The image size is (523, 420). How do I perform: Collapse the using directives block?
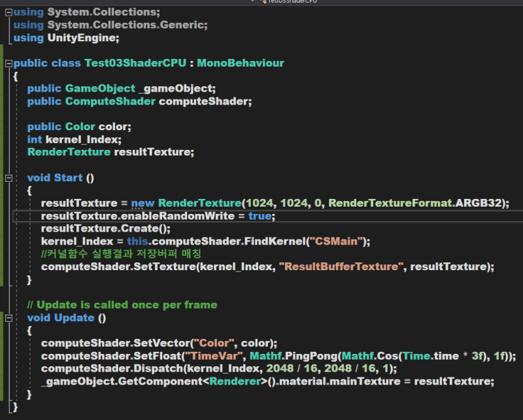[8, 12]
